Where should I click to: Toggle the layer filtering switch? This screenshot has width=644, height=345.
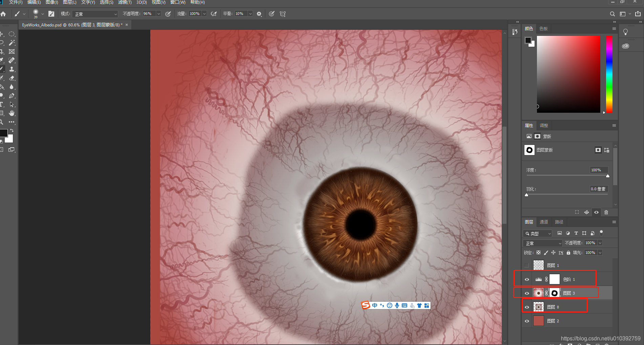tap(601, 233)
